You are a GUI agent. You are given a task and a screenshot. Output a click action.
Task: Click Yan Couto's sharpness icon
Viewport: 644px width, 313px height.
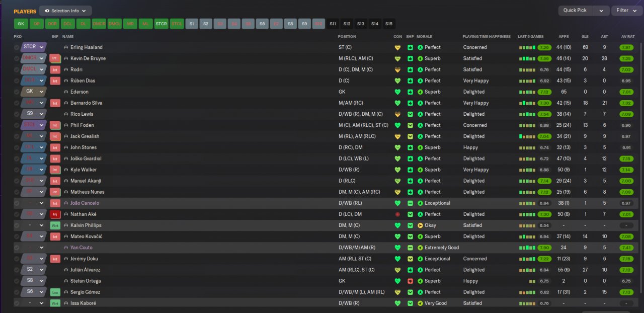pyautogui.click(x=410, y=248)
